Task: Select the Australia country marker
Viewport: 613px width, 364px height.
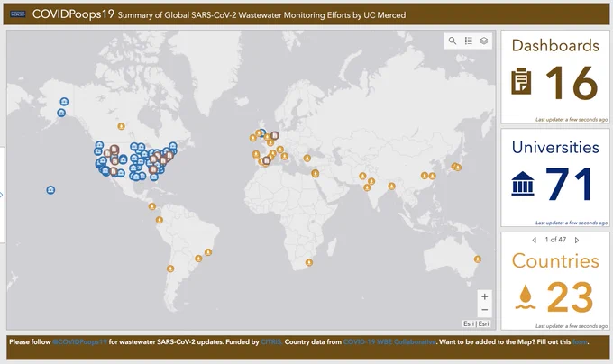Action: [x=478, y=259]
